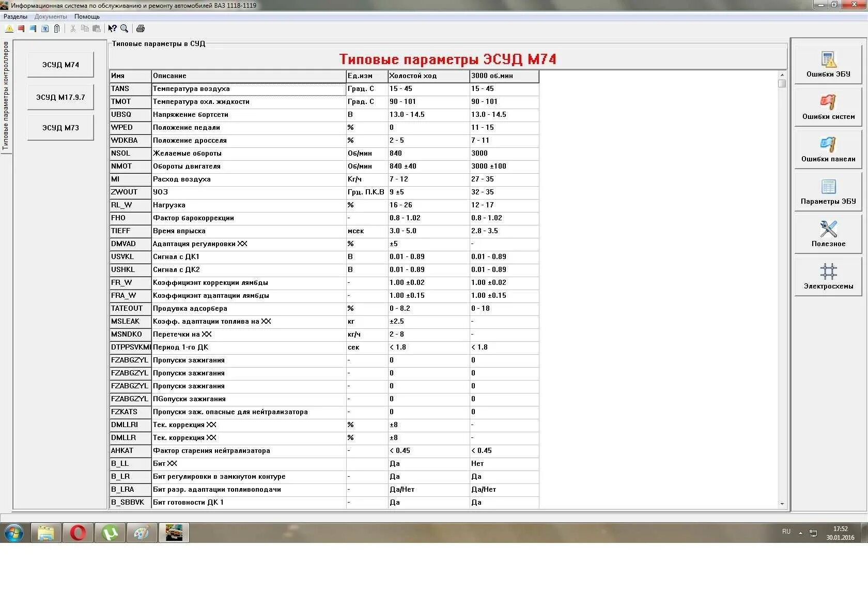The width and height of the screenshot is (868, 591).
Task: Click the text document toolbar icon
Action: (x=45, y=28)
